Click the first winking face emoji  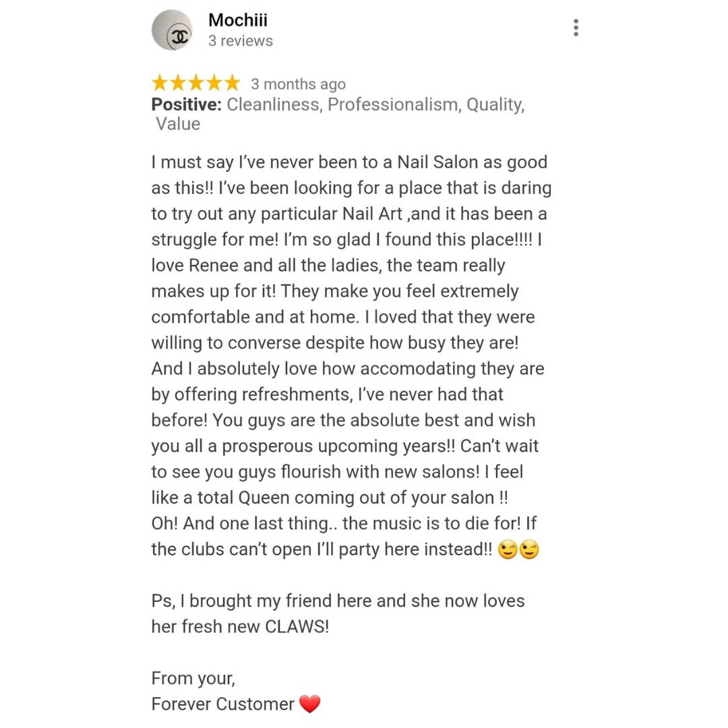508,550
